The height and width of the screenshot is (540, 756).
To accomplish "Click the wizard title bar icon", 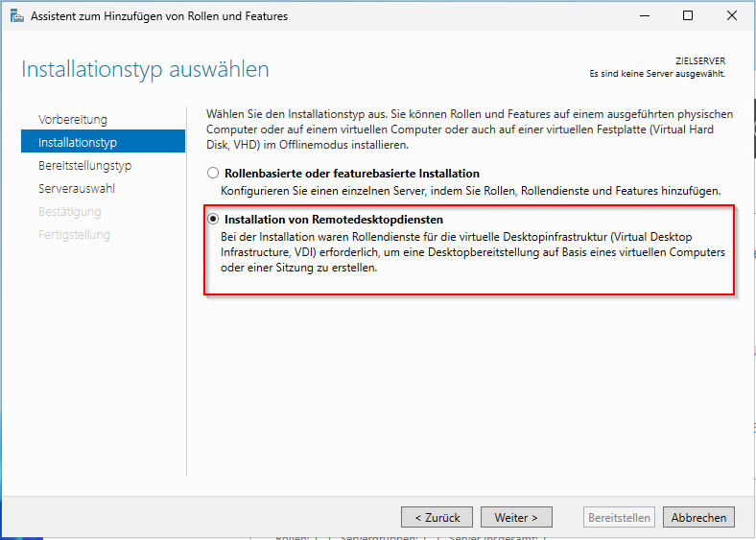I will pos(16,16).
